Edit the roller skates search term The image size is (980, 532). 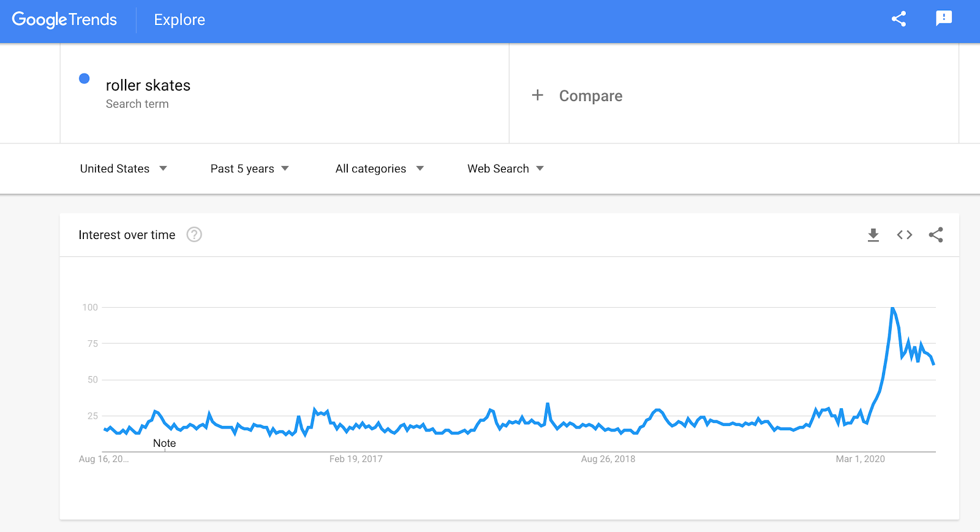(148, 85)
